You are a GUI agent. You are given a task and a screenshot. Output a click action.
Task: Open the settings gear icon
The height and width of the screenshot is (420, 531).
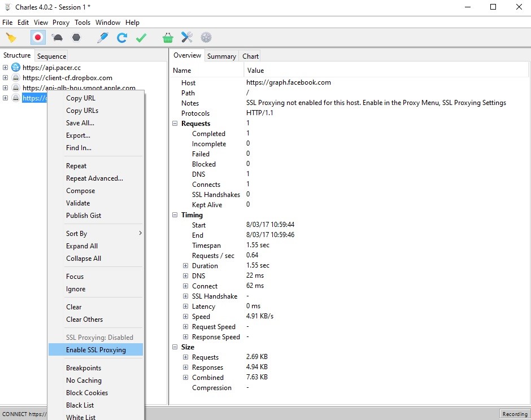(206, 38)
